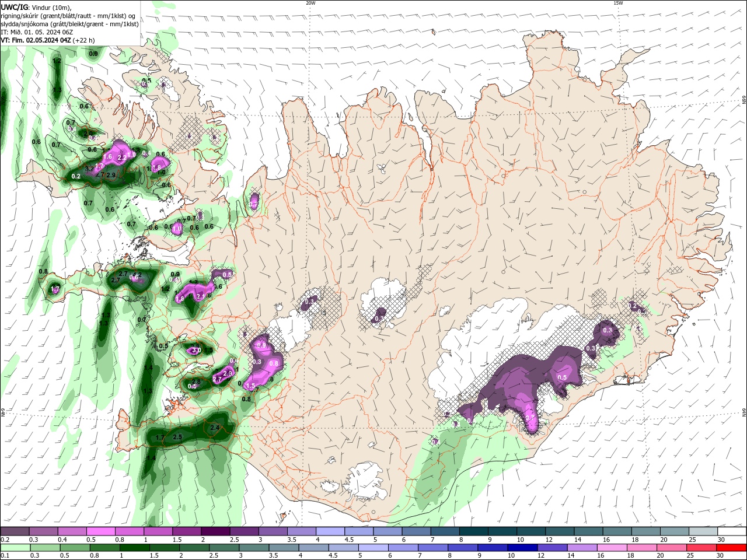
Task: Pick the bright pink 0.5 swatch, upper legend row
Action: pos(100,531)
